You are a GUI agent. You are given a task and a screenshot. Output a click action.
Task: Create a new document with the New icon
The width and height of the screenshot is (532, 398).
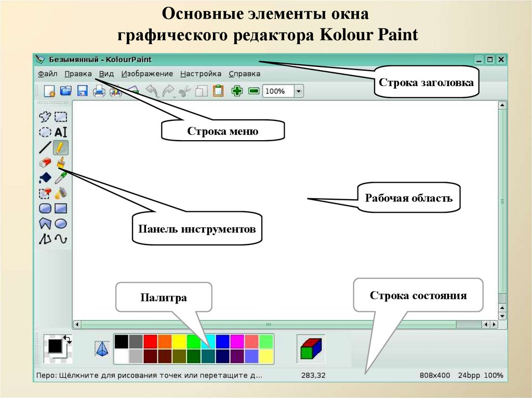coord(49,91)
